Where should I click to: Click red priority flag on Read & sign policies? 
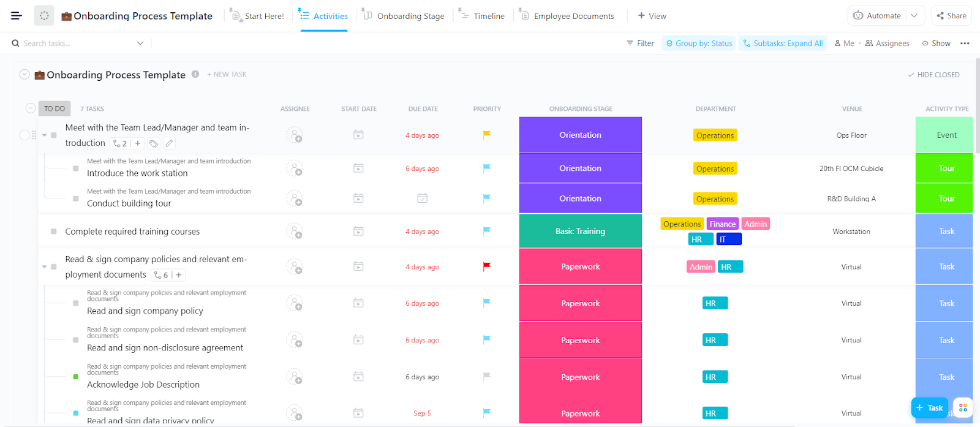tap(487, 266)
